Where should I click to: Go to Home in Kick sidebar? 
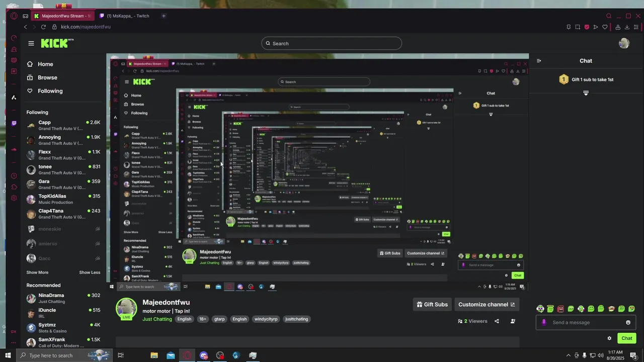(x=40, y=64)
